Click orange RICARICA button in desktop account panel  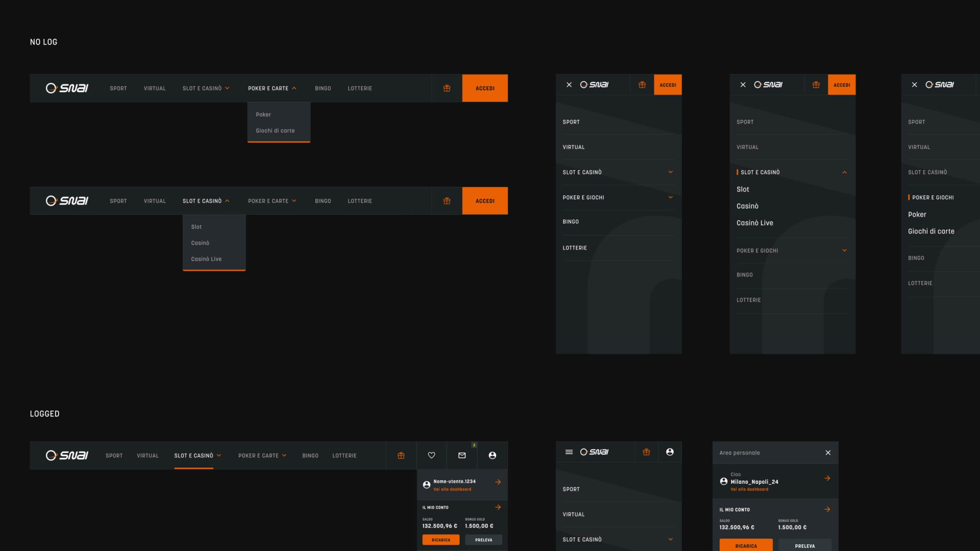pos(441,540)
